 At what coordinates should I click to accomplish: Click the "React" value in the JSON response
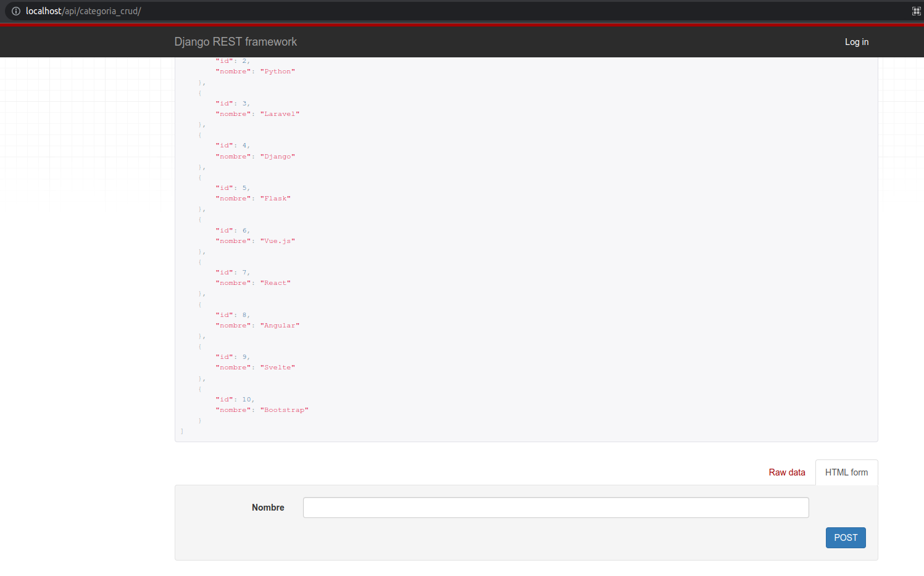pyautogui.click(x=275, y=283)
